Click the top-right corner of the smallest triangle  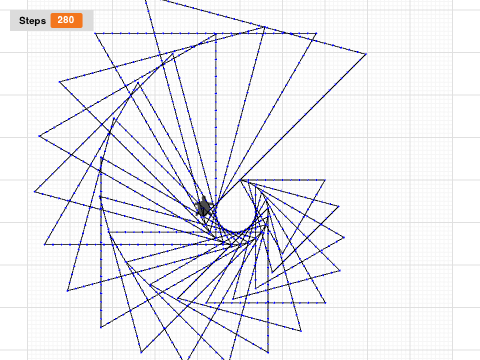[x=325, y=180]
